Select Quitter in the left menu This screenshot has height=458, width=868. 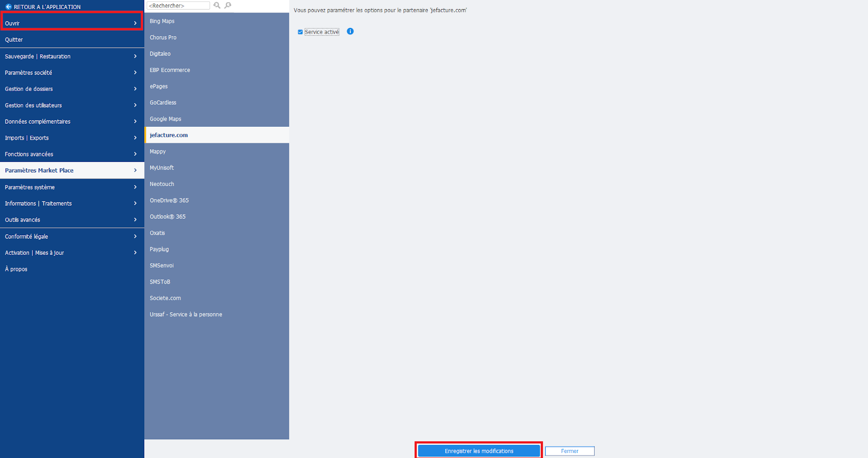pos(72,40)
